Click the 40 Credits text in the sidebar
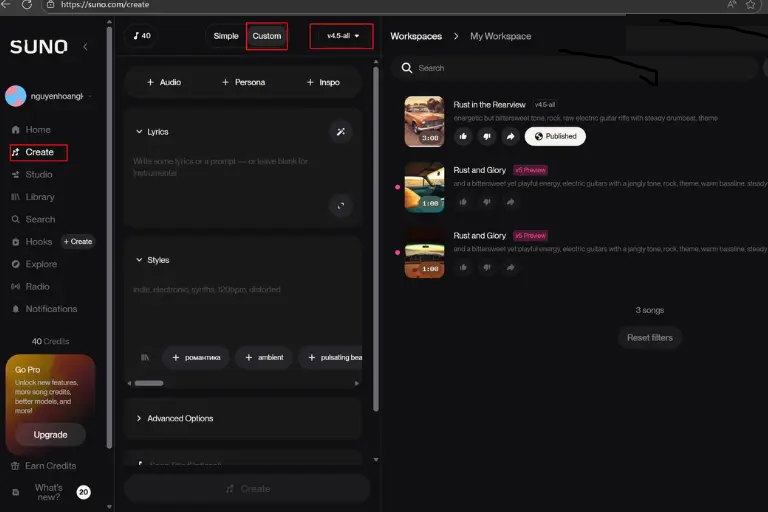The image size is (768, 512). point(50,341)
